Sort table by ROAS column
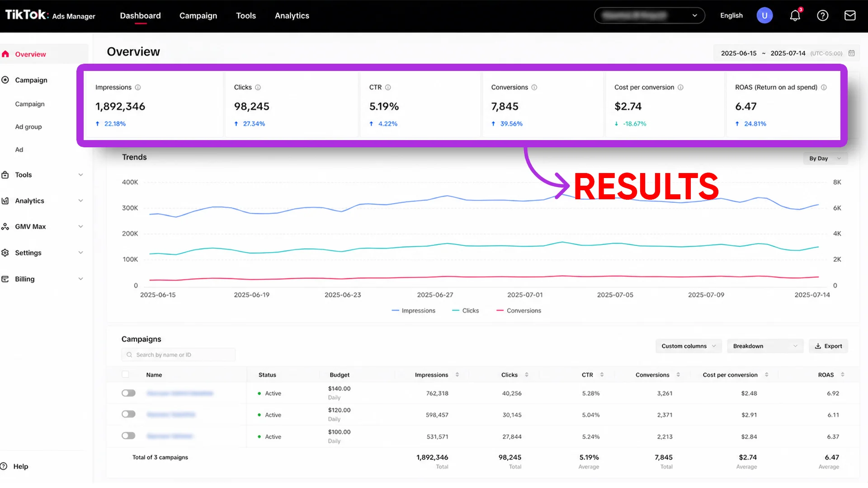Viewport: 868px width, 488px height. click(843, 375)
